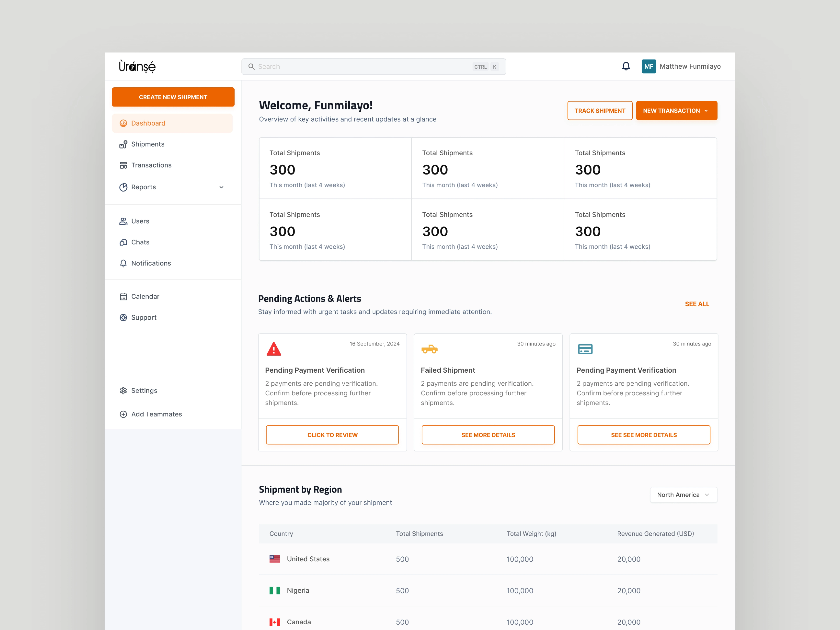840x630 pixels.
Task: Click the Total Weight (kg) column header
Action: 531,534
